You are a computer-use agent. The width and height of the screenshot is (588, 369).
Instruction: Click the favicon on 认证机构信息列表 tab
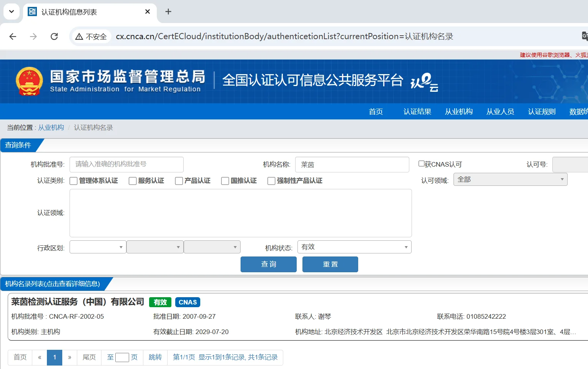coord(32,12)
